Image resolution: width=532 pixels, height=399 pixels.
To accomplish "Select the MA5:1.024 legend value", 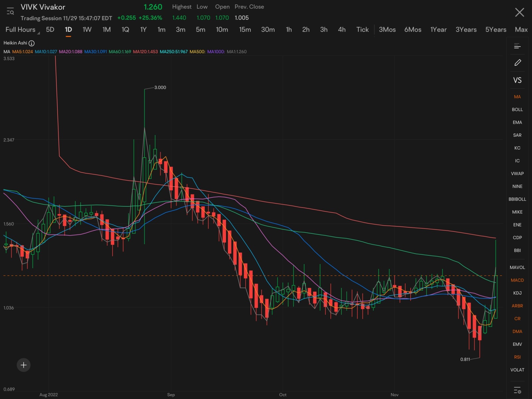I will coord(23,52).
